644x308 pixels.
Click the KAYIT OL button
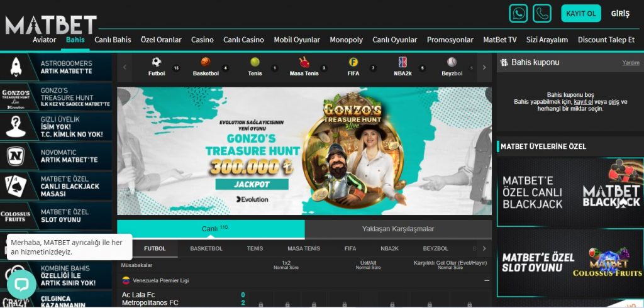[x=580, y=14]
